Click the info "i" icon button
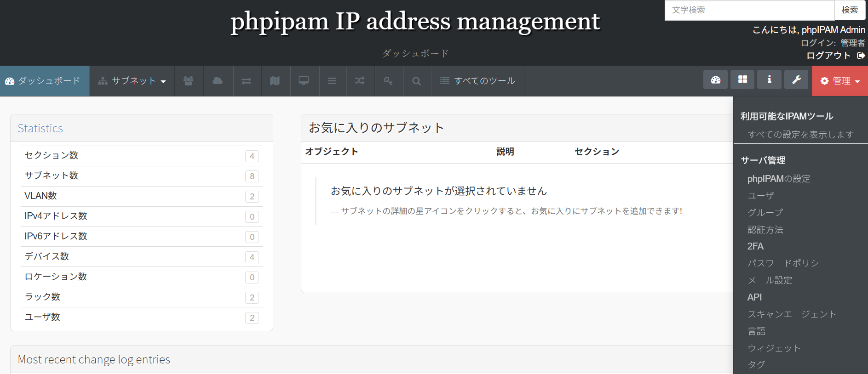 point(769,79)
